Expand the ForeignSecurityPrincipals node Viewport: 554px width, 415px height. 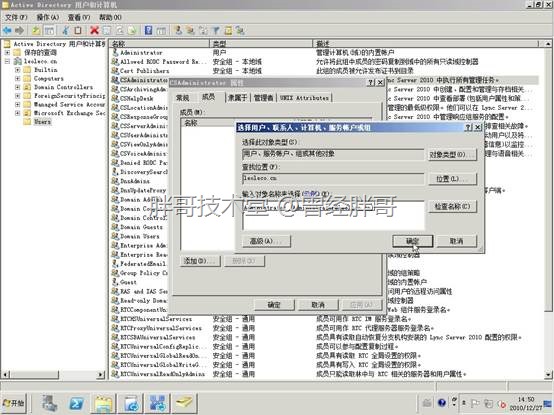pos(17,96)
